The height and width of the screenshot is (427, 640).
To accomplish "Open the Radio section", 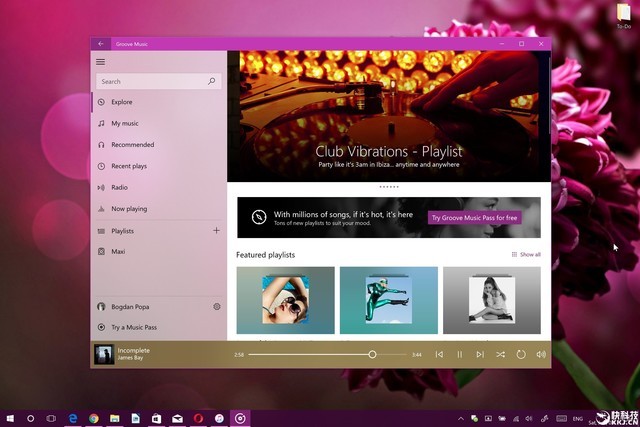I will pos(158,187).
